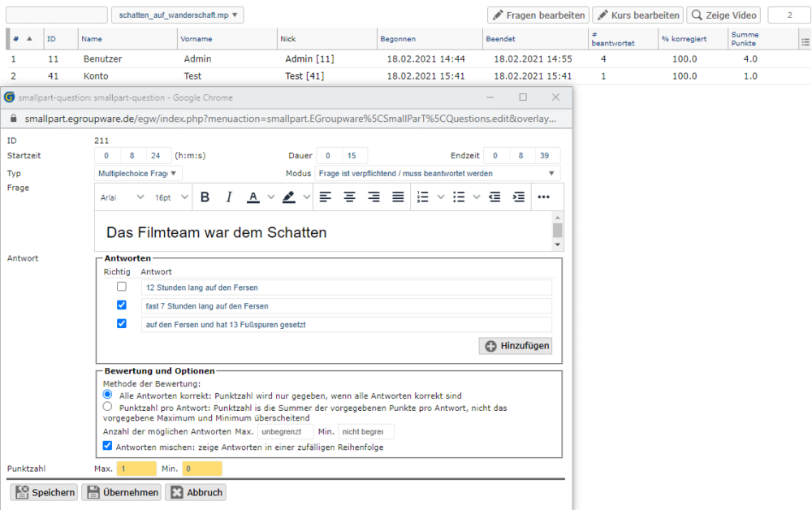Insert a numbered list
The width and height of the screenshot is (812, 510).
coord(422,197)
